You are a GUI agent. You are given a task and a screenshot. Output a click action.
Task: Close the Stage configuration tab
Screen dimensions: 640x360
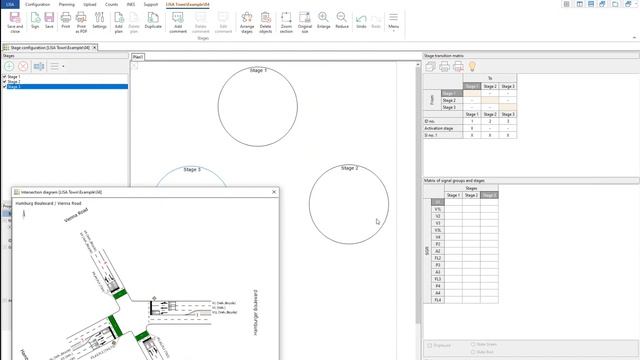click(x=94, y=48)
